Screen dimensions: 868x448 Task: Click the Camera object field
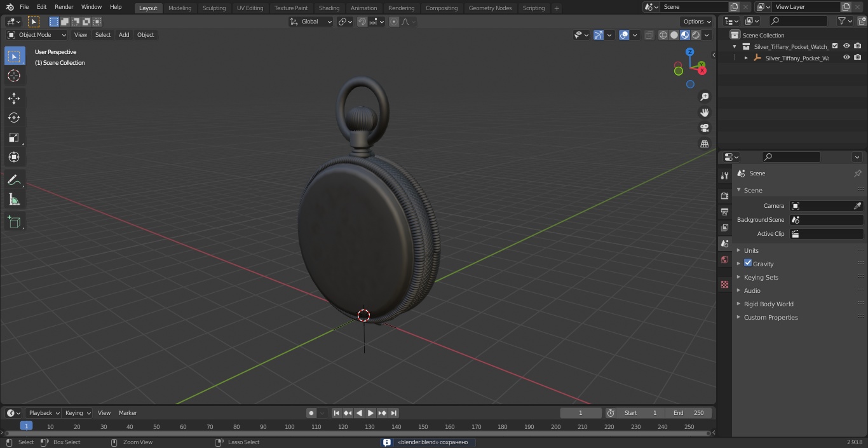(x=826, y=206)
